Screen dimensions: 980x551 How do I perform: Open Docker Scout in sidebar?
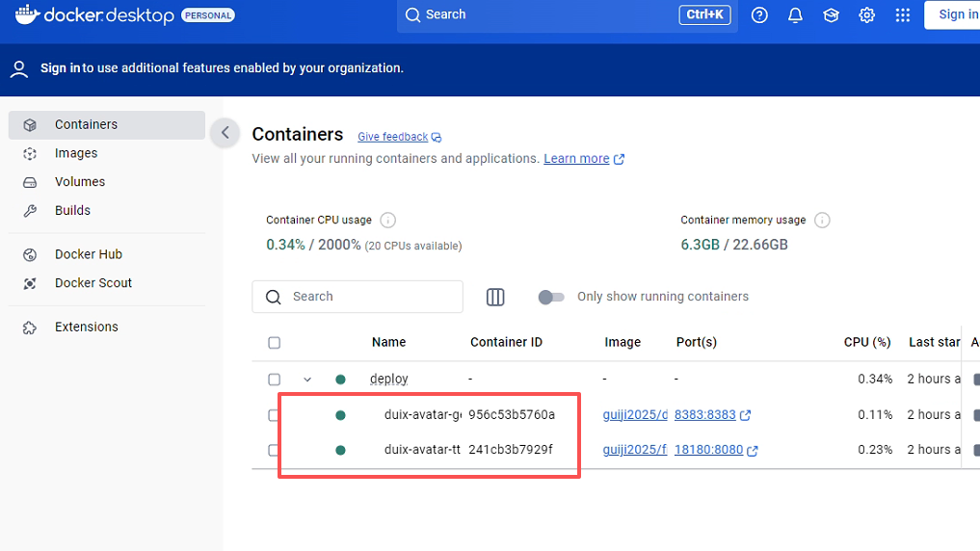coord(107,283)
